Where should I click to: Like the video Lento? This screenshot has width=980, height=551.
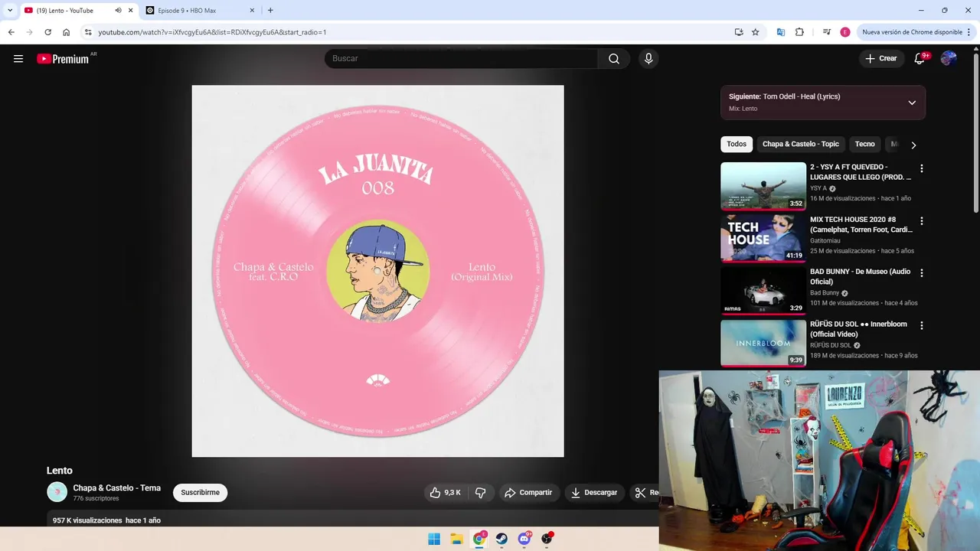[x=446, y=493]
